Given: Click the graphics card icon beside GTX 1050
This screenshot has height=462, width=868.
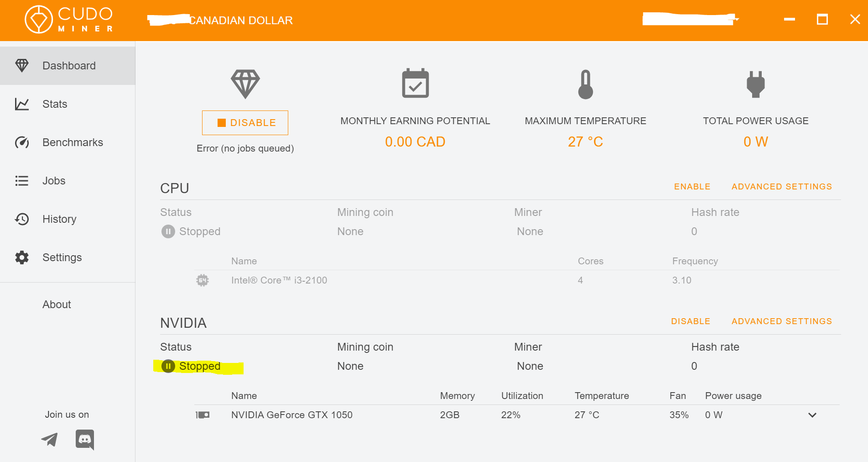Looking at the screenshot, I should [203, 415].
